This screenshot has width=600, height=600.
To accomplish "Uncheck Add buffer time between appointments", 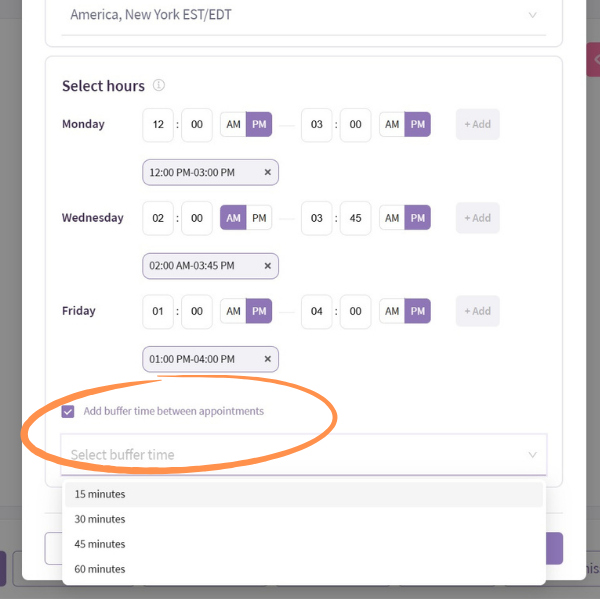I will 68,411.
